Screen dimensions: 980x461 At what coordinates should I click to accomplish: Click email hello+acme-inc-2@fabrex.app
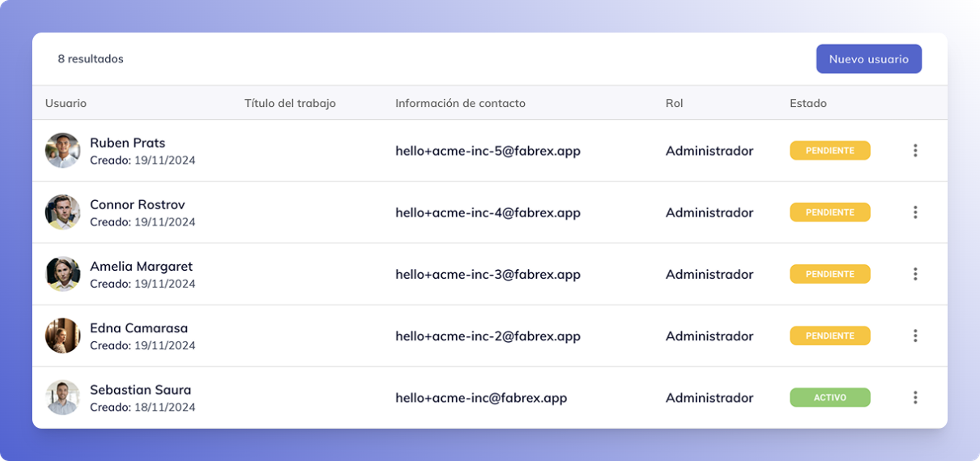(x=488, y=336)
